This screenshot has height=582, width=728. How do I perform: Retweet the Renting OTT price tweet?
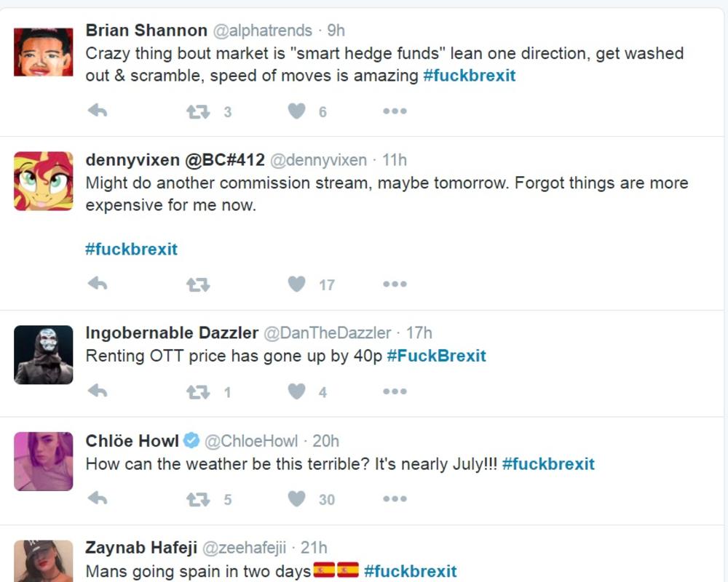click(x=198, y=392)
